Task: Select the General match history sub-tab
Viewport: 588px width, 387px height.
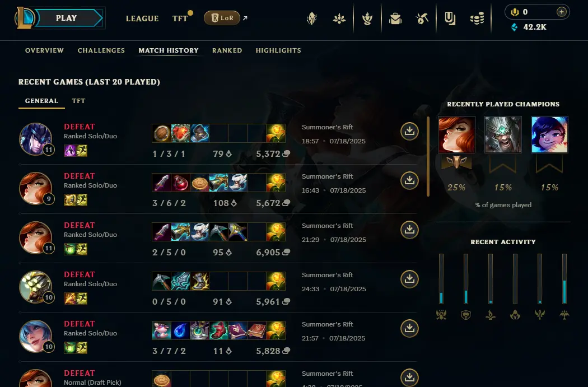Action: (41, 101)
